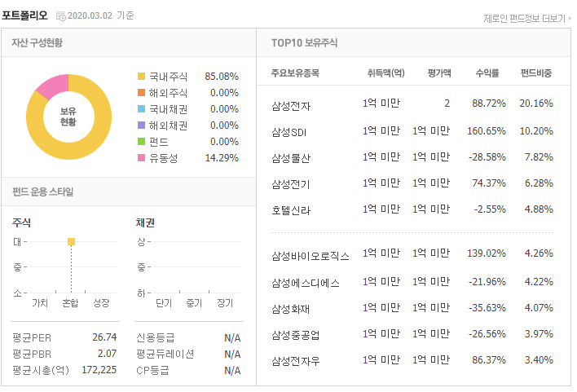
Task: Click the 가치 axis label
Action: [x=40, y=303]
